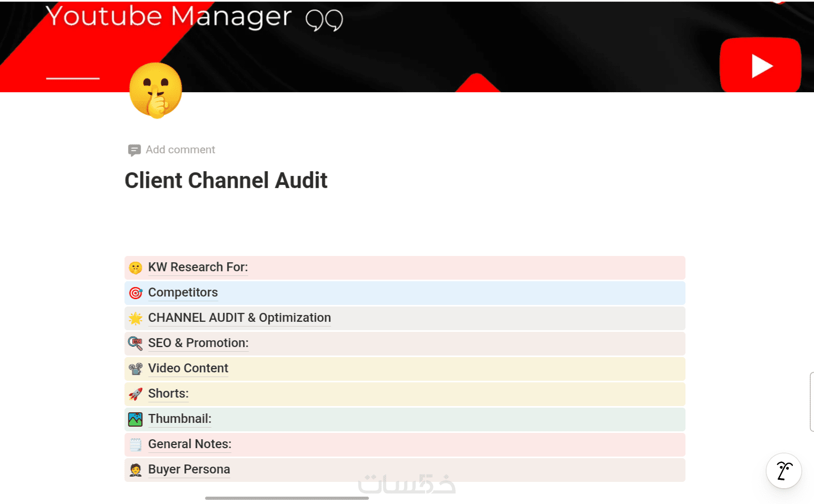
Task: Click the Buyer Persona person icon
Action: [x=135, y=470]
